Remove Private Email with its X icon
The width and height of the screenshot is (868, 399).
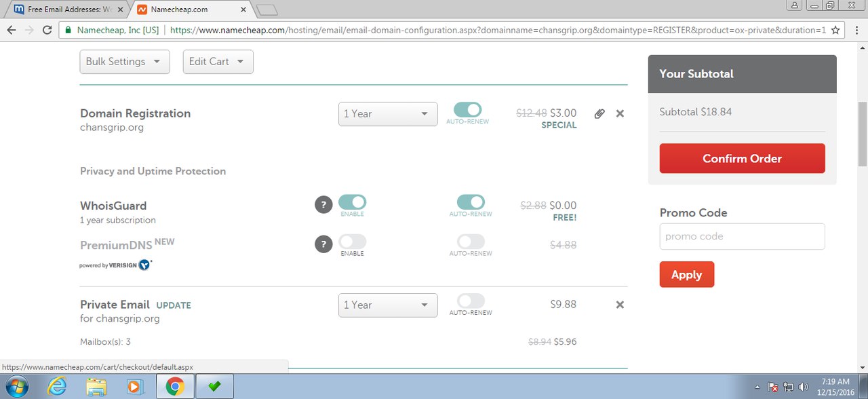(620, 305)
